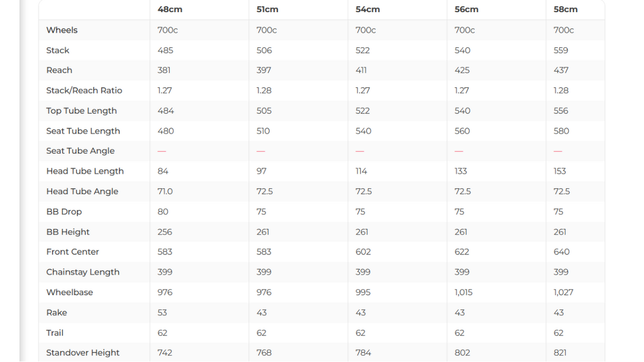Click the Top Tube Length row label
Screen dimensions: 644x362
coord(81,111)
